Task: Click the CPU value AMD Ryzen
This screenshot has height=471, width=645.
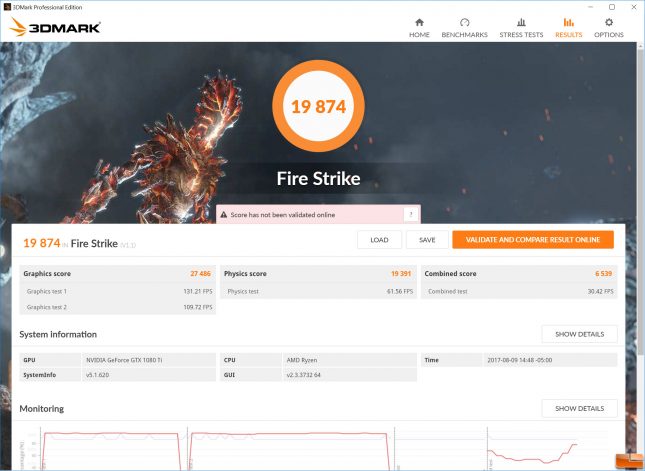Action: [302, 360]
